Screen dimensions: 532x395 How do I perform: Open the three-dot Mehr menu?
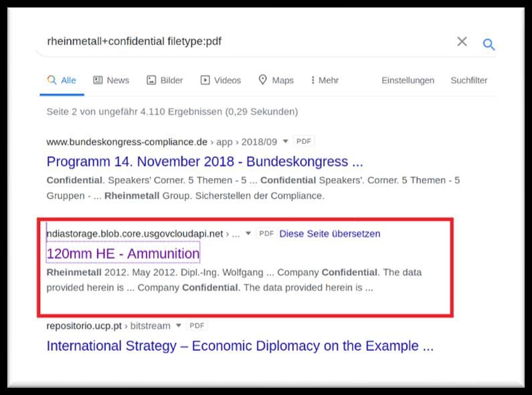point(313,80)
